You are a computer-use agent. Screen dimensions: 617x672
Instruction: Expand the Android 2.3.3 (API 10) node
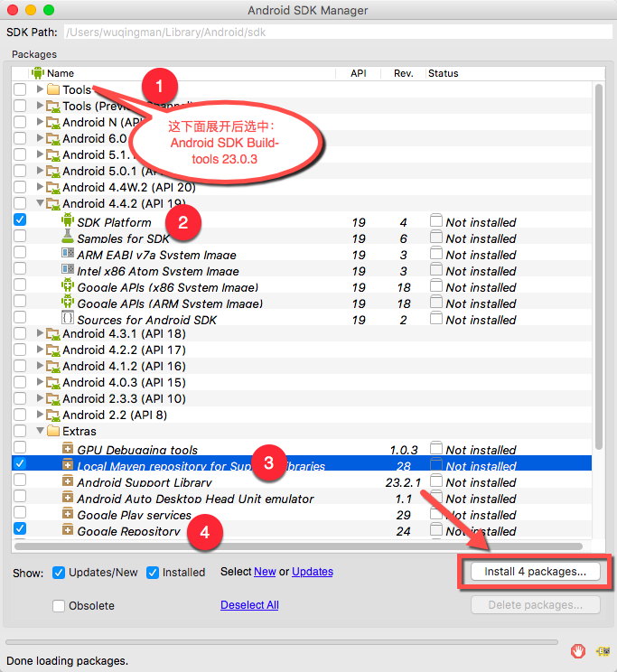point(40,398)
